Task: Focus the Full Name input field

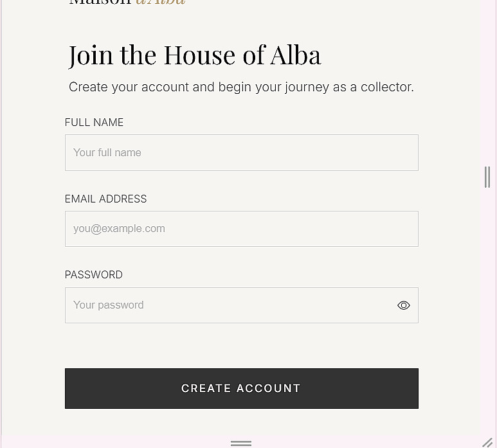Action: coord(241,153)
